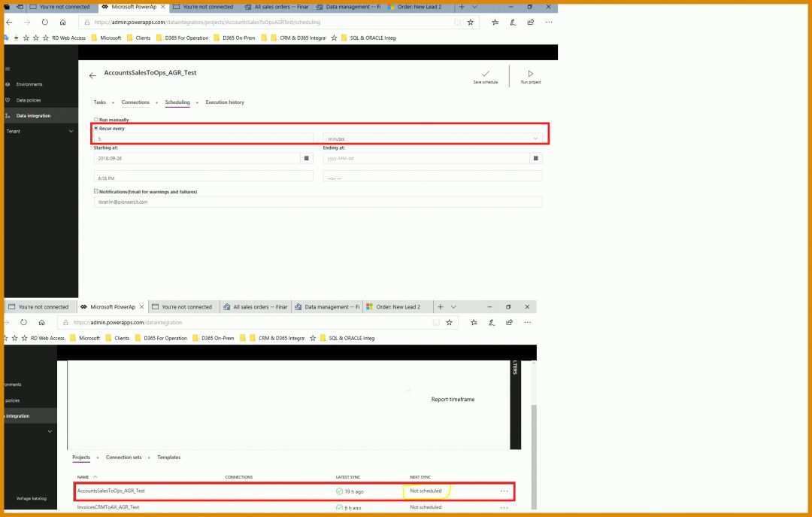
Task: Switch to the Templates tab
Action: click(x=169, y=458)
